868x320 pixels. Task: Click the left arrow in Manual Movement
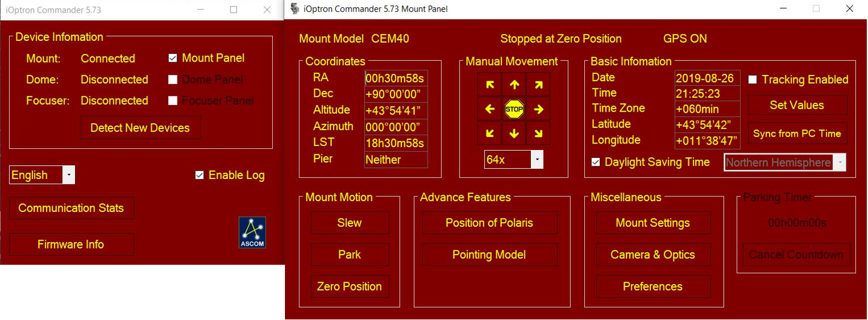(x=490, y=109)
